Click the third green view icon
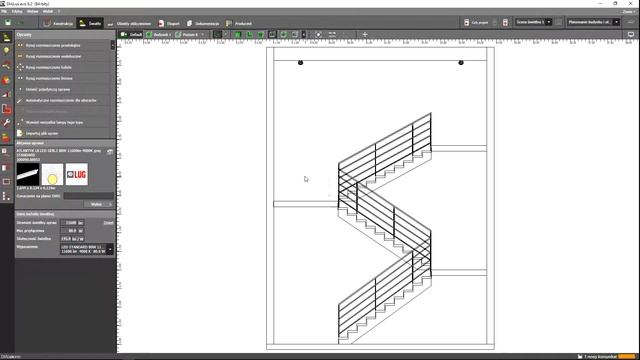640x360 pixels. point(260,35)
